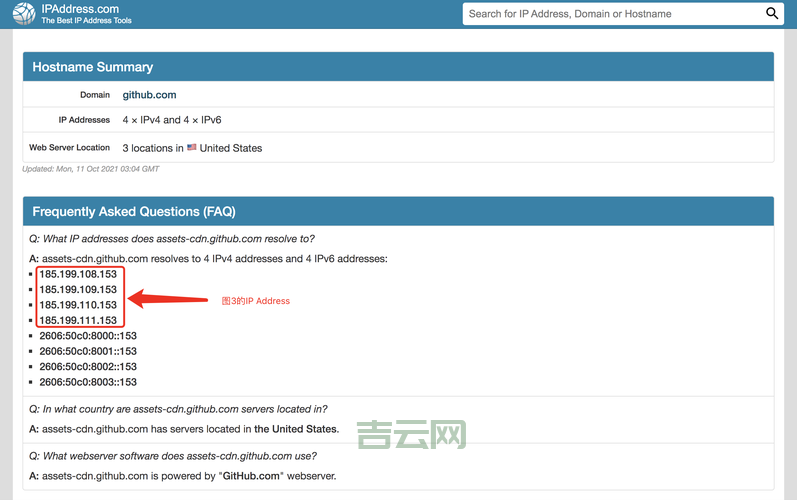Viewport: 797px width, 500px height.
Task: Click the Updated timestamp text
Action: coord(91,169)
